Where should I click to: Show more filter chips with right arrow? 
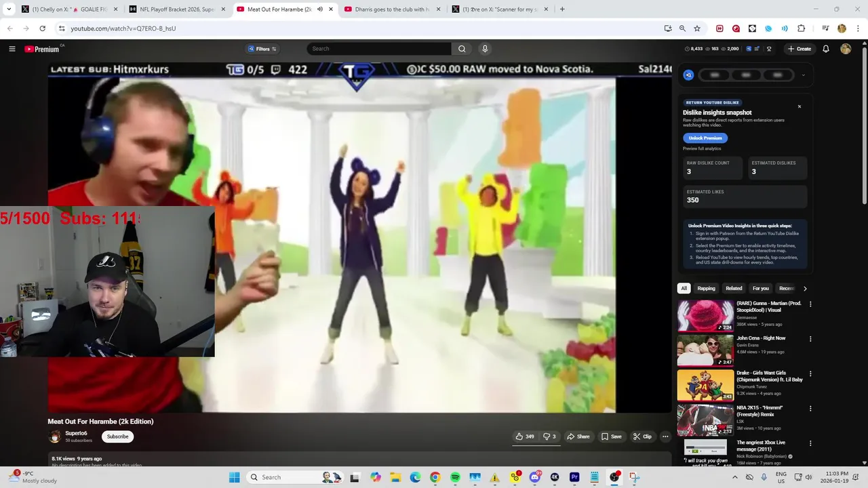tap(805, 288)
